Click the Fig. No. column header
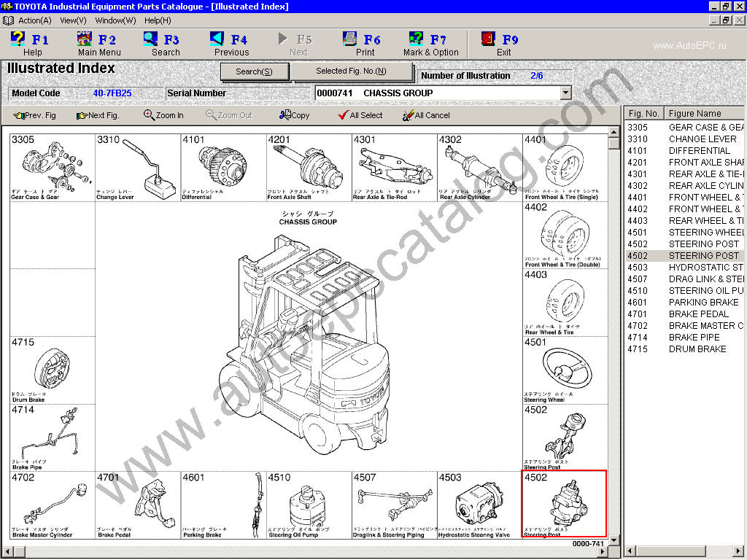The height and width of the screenshot is (560, 747). [644, 113]
